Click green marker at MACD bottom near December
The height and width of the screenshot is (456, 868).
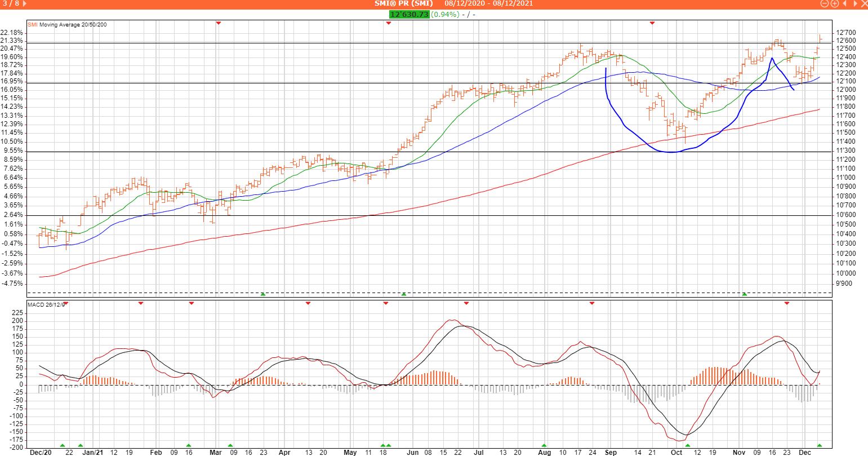click(820, 446)
